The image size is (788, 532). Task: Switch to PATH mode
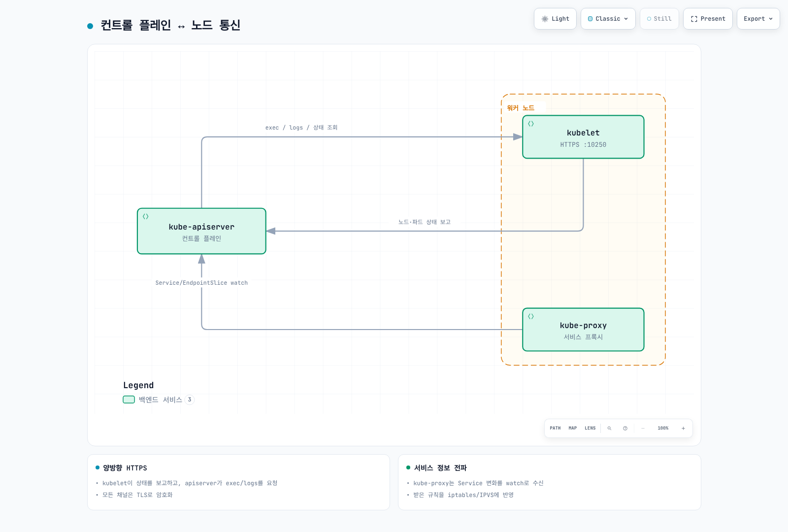[x=555, y=428]
